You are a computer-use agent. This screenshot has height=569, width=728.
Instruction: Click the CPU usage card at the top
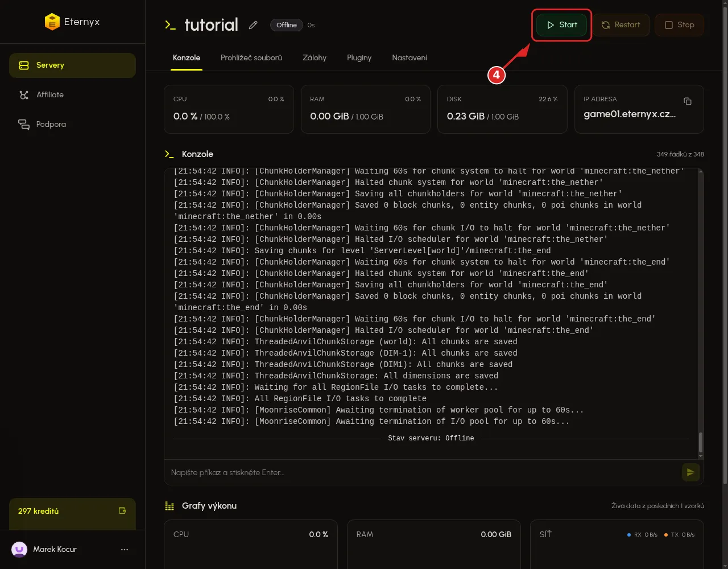click(229, 109)
